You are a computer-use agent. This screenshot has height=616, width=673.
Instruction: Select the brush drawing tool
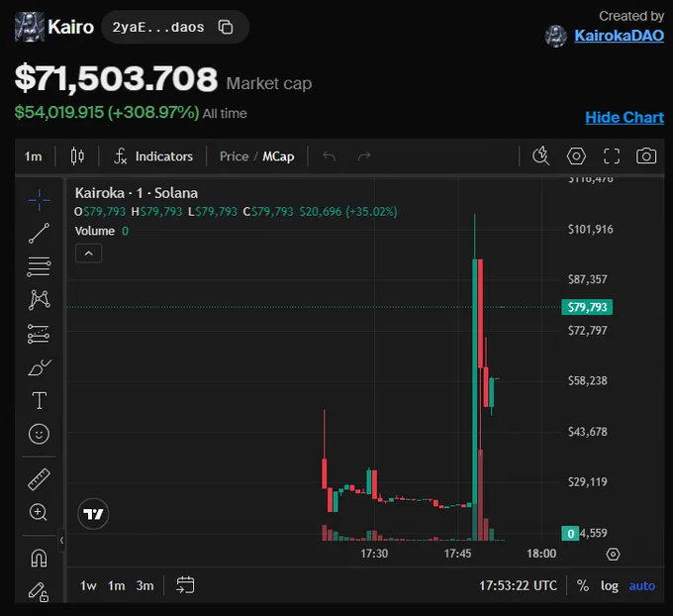click(x=39, y=367)
